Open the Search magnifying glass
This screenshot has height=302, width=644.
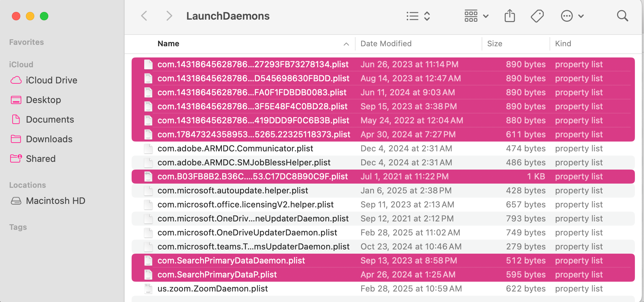click(x=622, y=16)
